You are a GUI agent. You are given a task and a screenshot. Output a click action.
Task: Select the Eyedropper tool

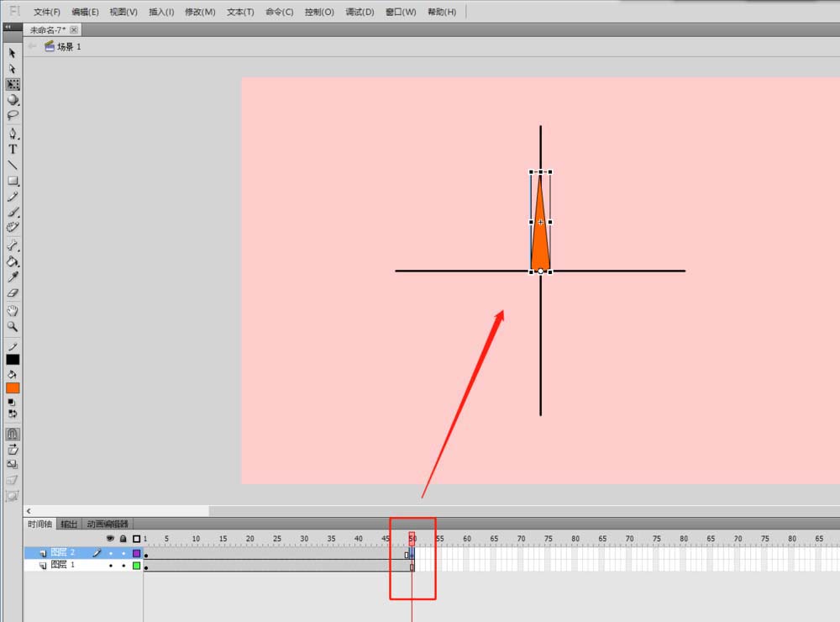[13, 277]
